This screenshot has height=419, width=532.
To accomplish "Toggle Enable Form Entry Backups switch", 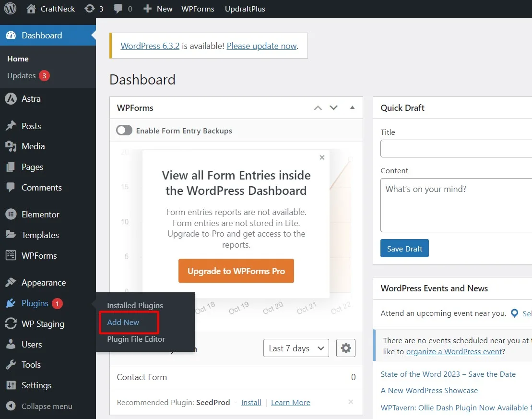I will [x=124, y=131].
